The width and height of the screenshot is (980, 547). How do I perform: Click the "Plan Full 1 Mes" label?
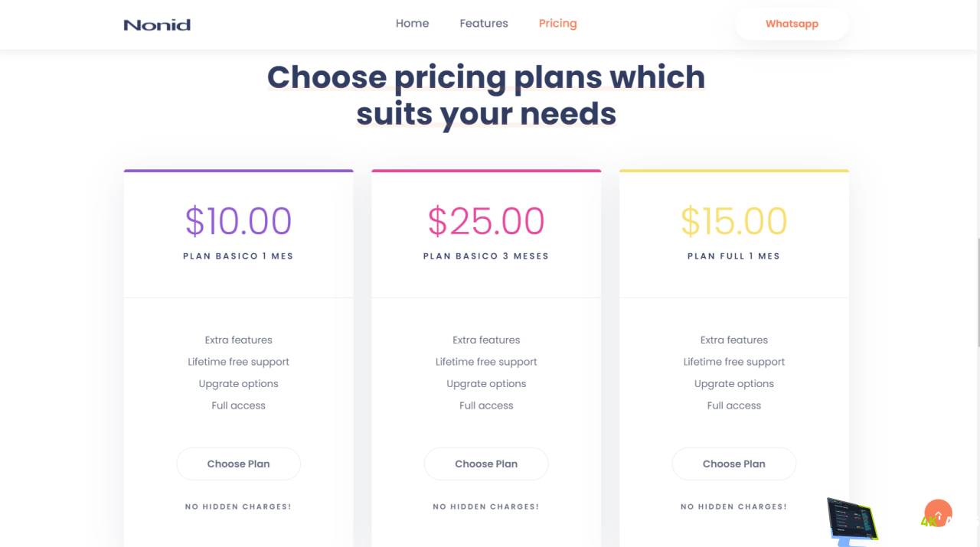[733, 256]
